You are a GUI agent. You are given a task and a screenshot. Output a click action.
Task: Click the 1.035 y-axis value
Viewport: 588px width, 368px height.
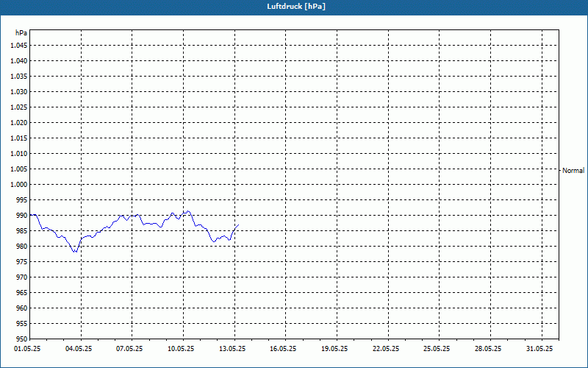pos(19,77)
